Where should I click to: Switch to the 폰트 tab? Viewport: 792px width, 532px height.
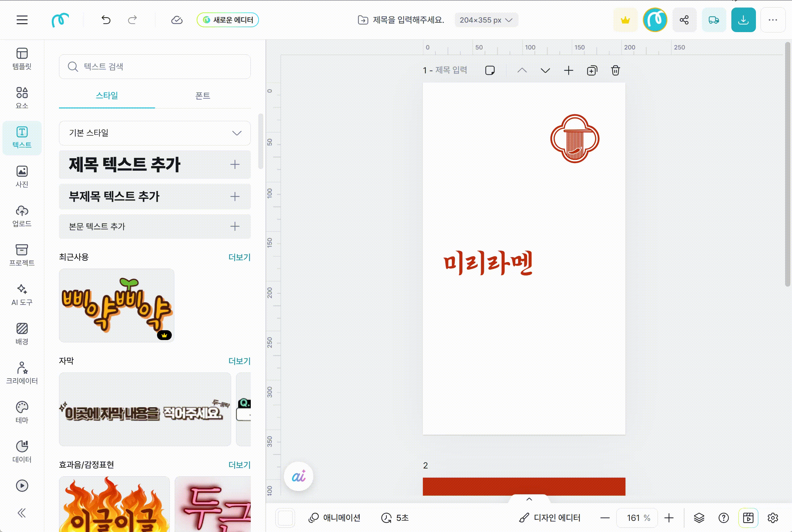click(203, 96)
